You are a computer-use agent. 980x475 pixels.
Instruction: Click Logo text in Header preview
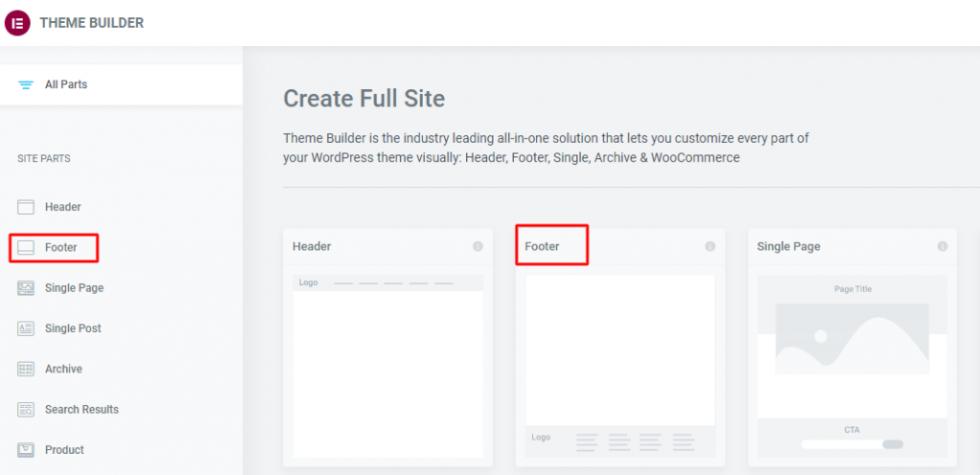[x=308, y=283]
